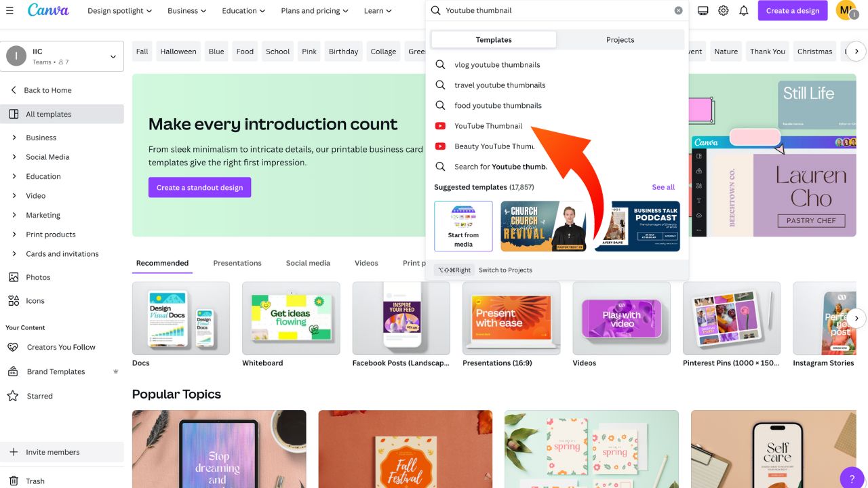Clear the search field with the X icon
The width and height of the screenshot is (868, 488).
click(678, 11)
